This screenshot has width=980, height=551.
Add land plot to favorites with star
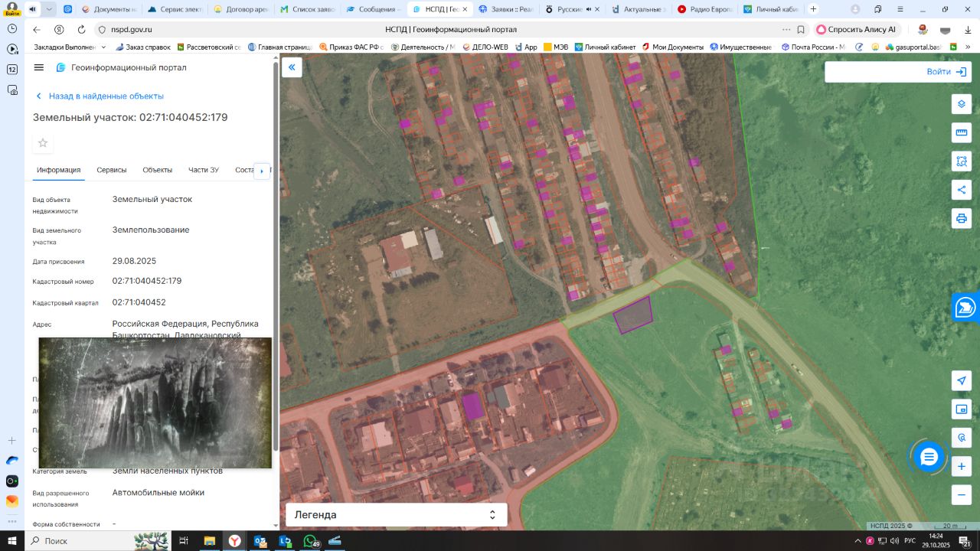pos(43,143)
